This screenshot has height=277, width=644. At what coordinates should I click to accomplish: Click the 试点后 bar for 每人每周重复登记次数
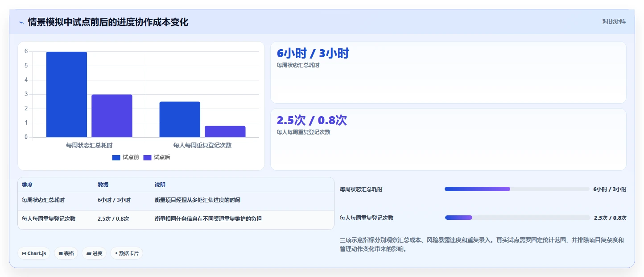[225, 131]
